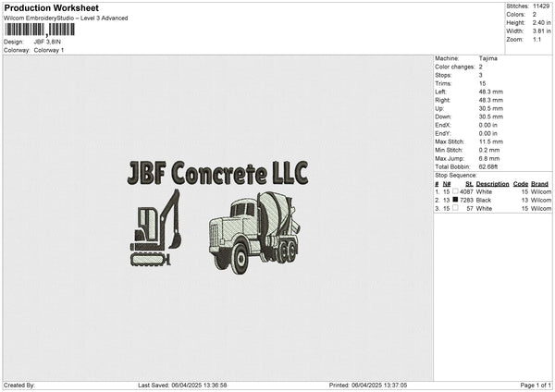Image resolution: width=555 pixels, height=392 pixels.
Task: Click the Stitches value '11429'
Action: pyautogui.click(x=541, y=6)
